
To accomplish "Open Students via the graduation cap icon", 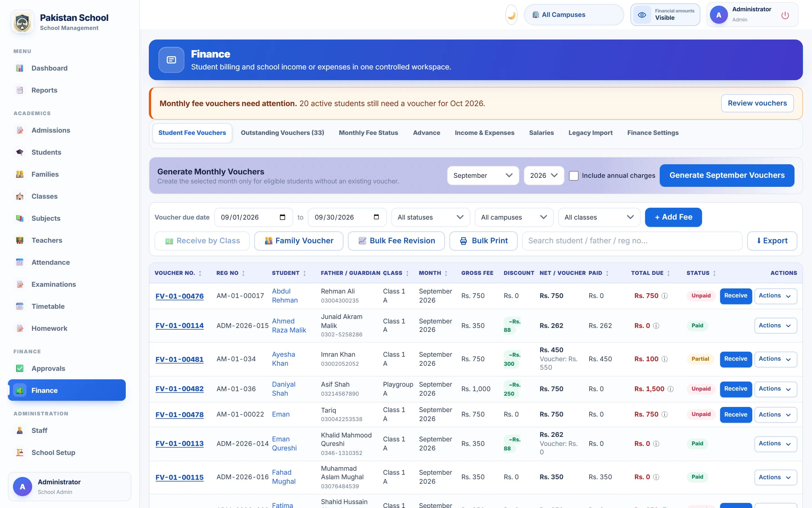I will (x=20, y=152).
